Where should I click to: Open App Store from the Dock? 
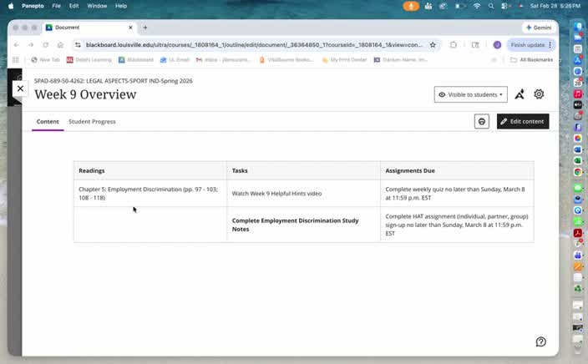(578, 59)
